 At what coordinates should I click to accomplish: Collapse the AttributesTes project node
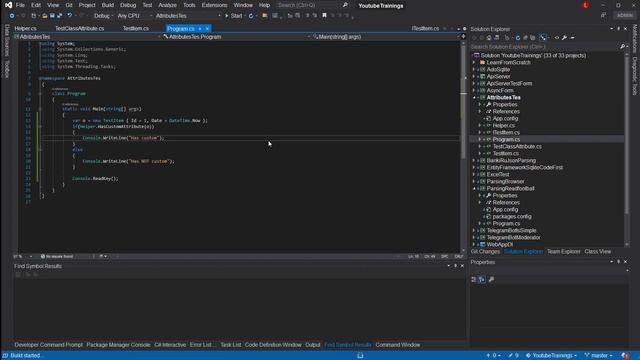coord(474,98)
